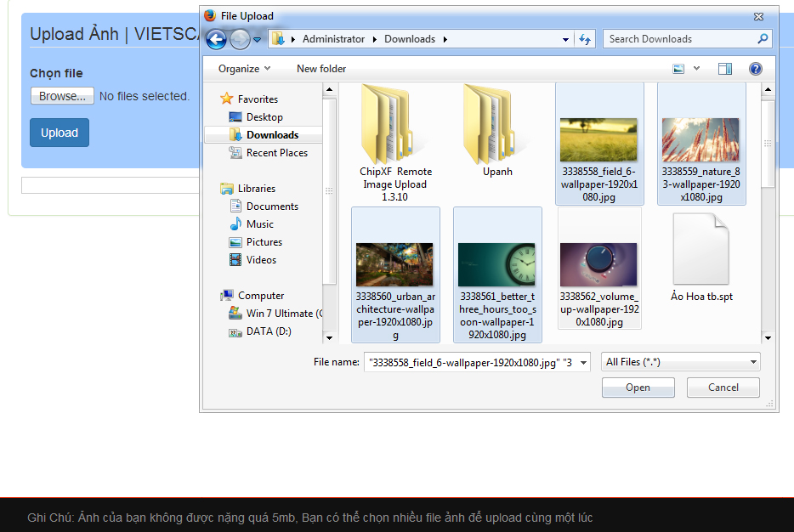Image resolution: width=794 pixels, height=532 pixels.
Task: Open the Pictures library
Action: (264, 242)
